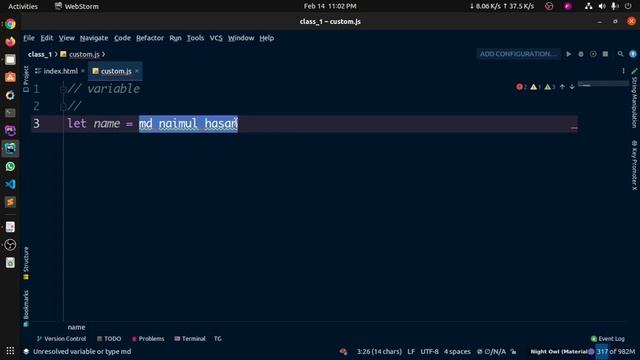Open the VCS menu
The image size is (640, 360).
coord(216,38)
